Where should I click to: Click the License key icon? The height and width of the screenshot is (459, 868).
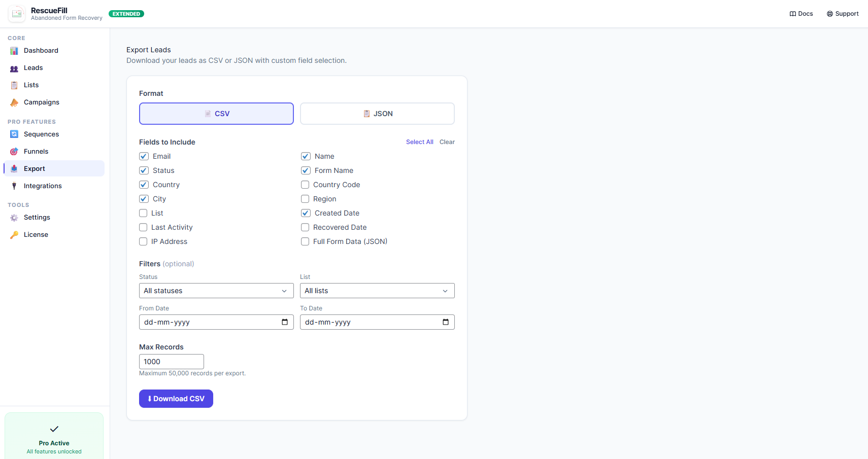point(14,234)
